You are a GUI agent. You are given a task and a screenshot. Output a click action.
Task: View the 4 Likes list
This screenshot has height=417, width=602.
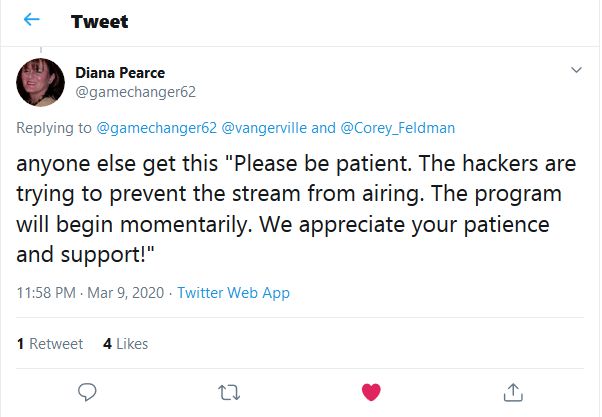click(126, 344)
